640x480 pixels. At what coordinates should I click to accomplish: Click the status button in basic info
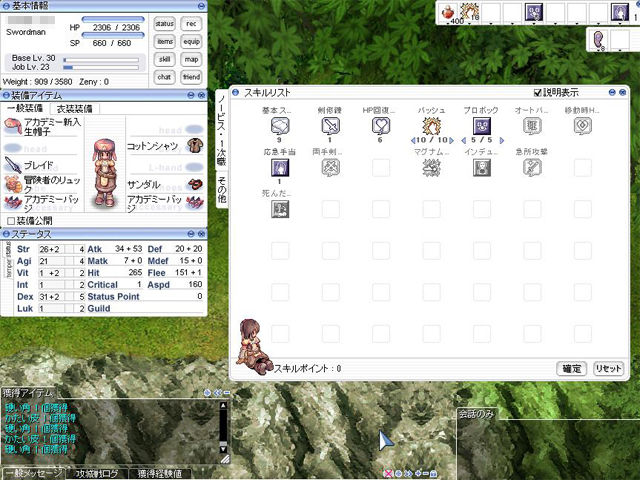click(x=165, y=24)
